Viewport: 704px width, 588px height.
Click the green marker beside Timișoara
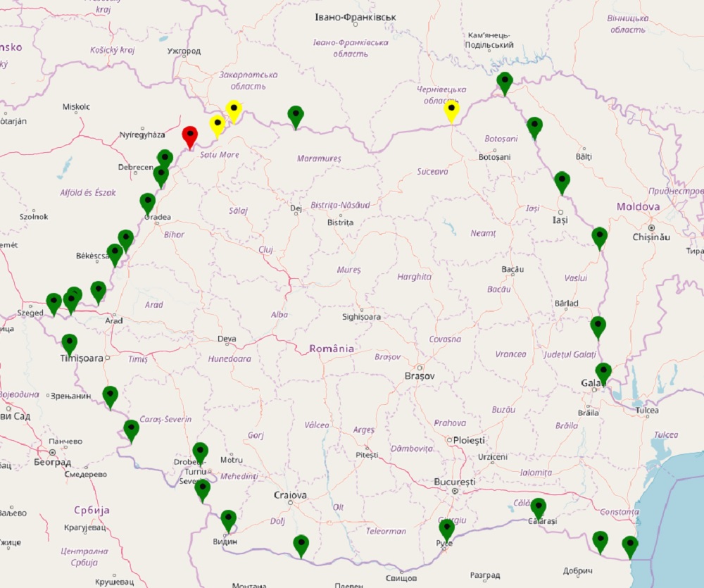[69, 343]
